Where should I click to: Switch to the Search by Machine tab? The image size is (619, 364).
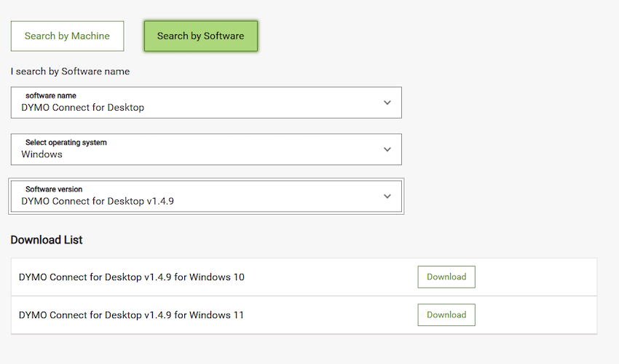67,36
